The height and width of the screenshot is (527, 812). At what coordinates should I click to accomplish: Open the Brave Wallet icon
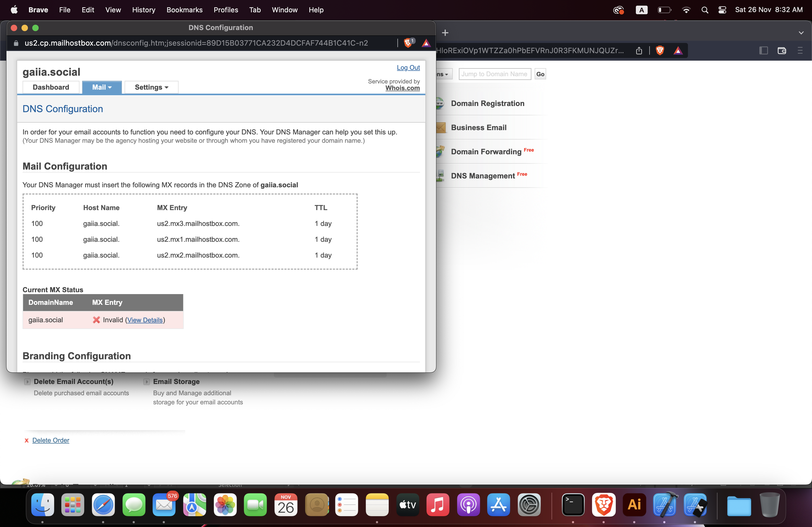click(782, 51)
